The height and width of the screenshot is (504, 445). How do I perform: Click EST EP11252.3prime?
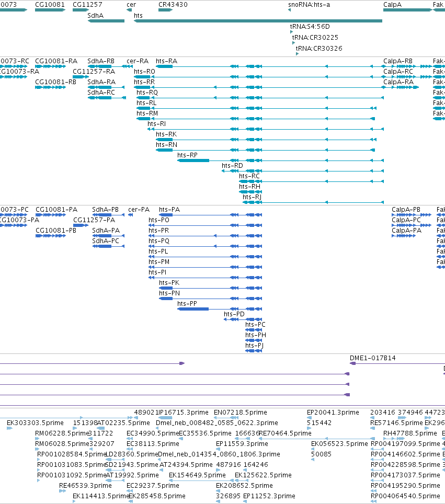click(269, 496)
